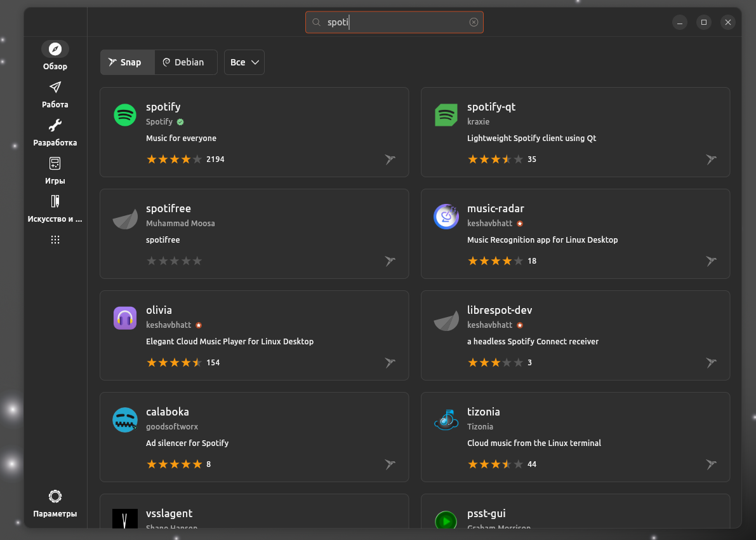Click the spotify-qt app icon
Viewport: 756px width, 540px height.
point(446,115)
